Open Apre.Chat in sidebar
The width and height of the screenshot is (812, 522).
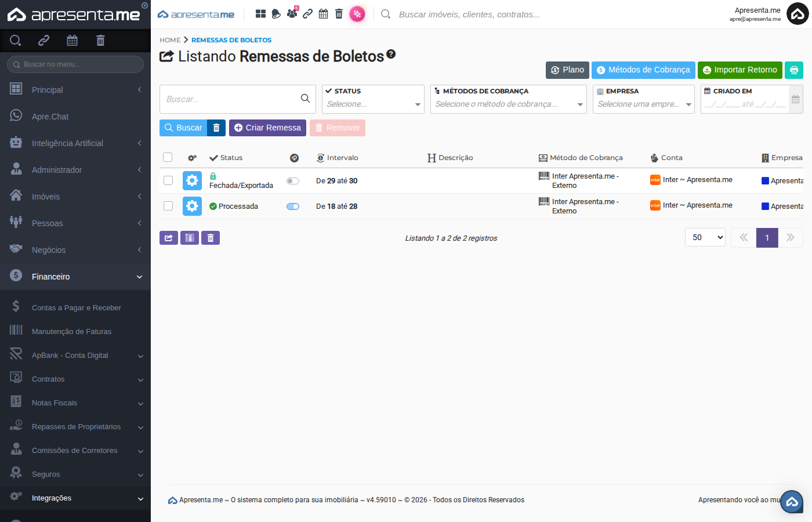(75, 117)
